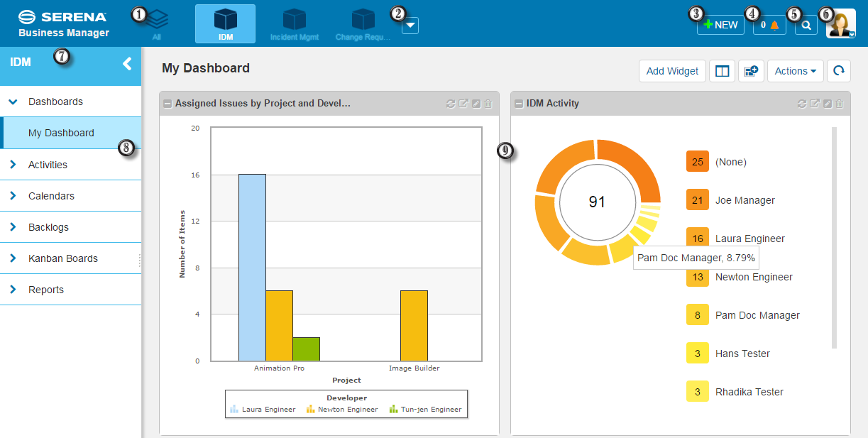The image size is (868, 438).
Task: Switch to the Incident Mgmt application
Action: point(295,24)
